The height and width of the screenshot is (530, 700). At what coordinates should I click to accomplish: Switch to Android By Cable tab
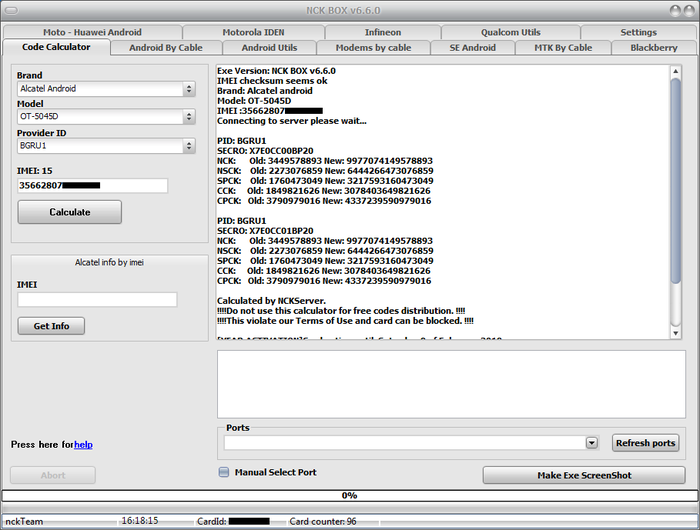166,48
